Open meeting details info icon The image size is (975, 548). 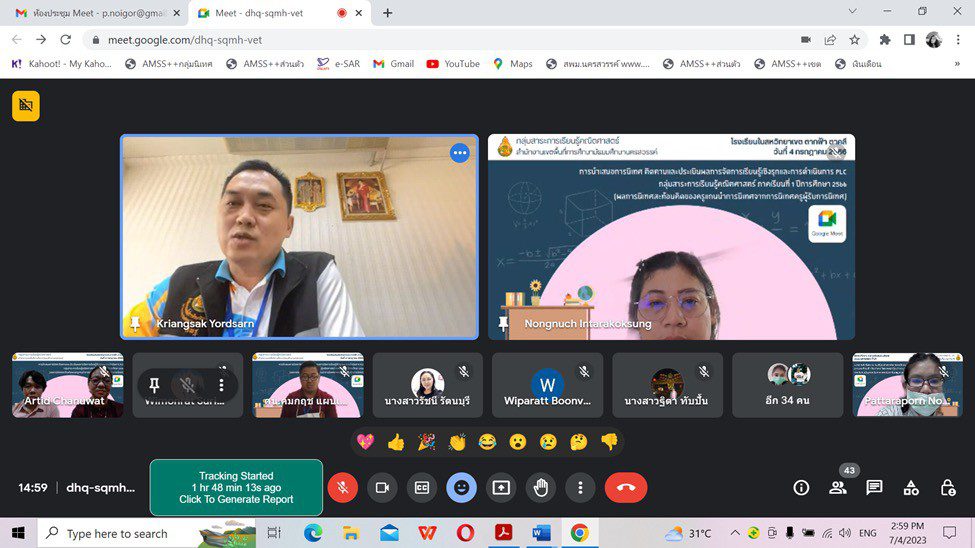click(801, 488)
